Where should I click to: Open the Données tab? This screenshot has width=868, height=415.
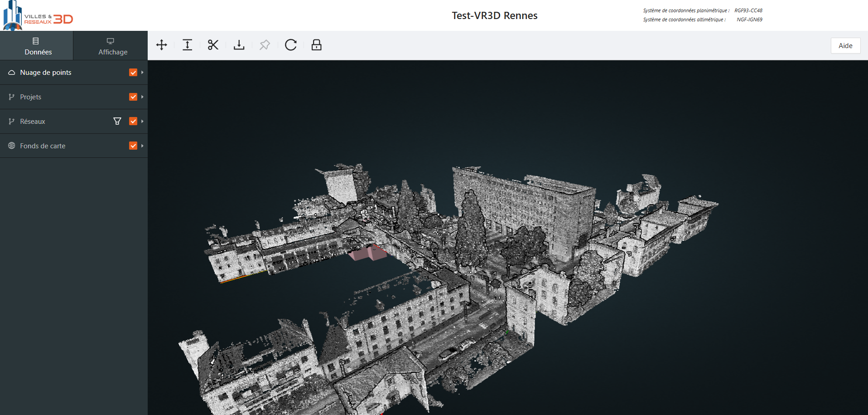tap(37, 46)
